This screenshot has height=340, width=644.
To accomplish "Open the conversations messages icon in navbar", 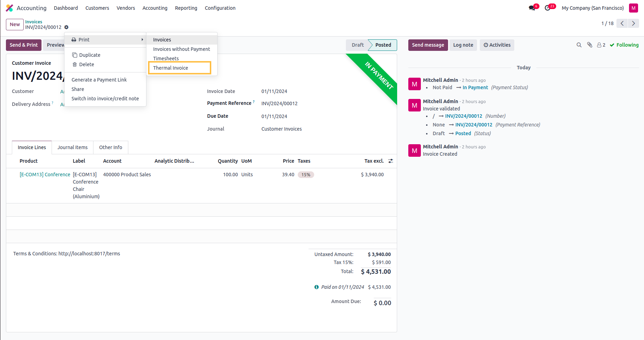I will tap(532, 8).
